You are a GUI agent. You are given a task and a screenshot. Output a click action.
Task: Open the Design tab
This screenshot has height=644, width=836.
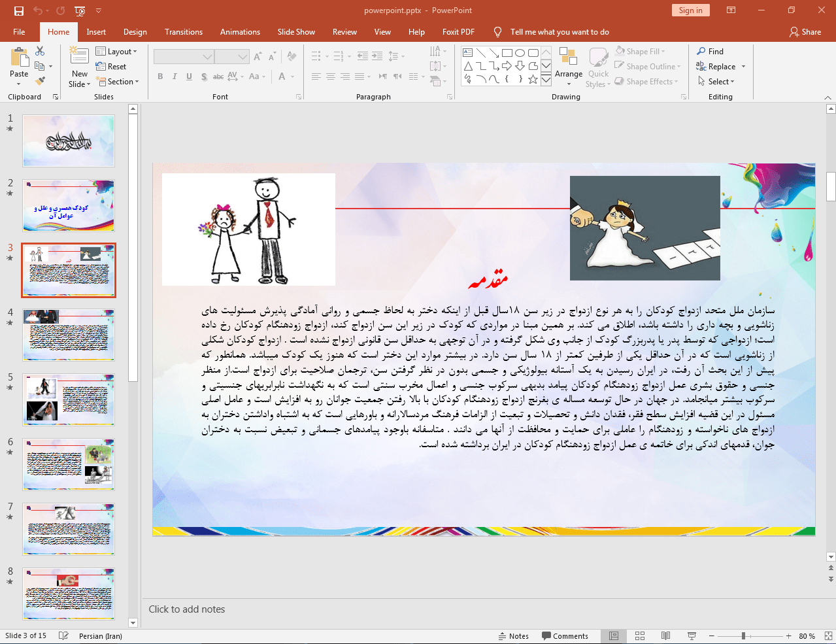(x=135, y=32)
